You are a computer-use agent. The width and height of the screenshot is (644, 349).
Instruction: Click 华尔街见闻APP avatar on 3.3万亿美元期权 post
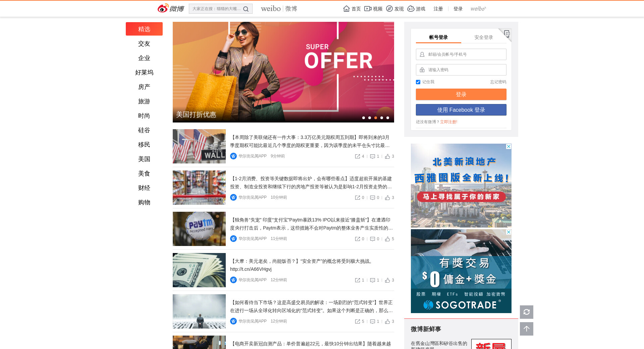point(233,156)
